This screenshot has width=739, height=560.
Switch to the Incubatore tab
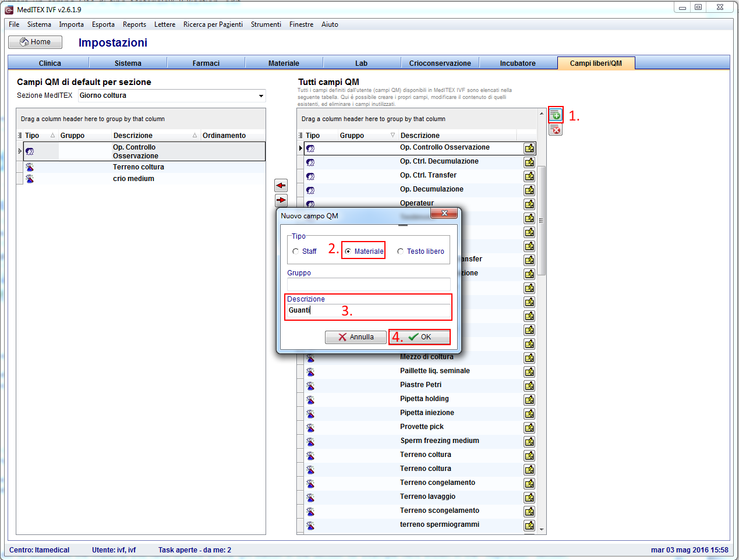coord(518,63)
